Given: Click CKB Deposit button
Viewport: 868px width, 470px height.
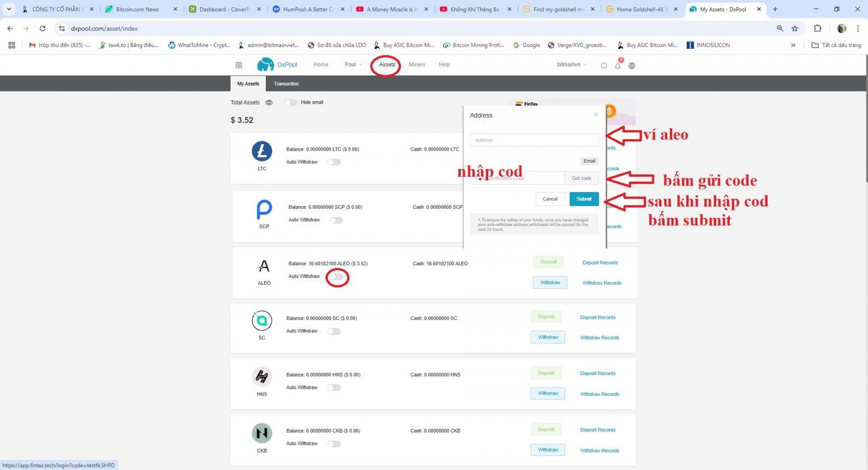Looking at the screenshot, I should click(x=546, y=429).
